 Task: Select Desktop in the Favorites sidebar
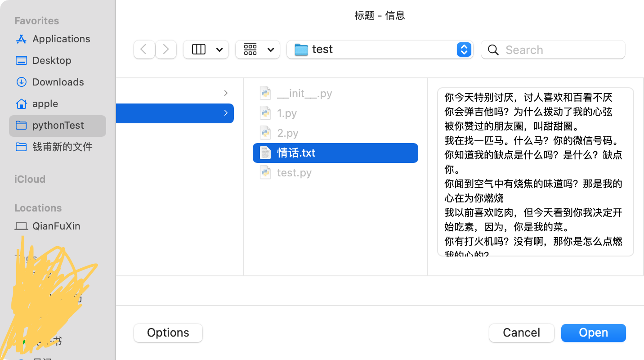[x=51, y=60]
